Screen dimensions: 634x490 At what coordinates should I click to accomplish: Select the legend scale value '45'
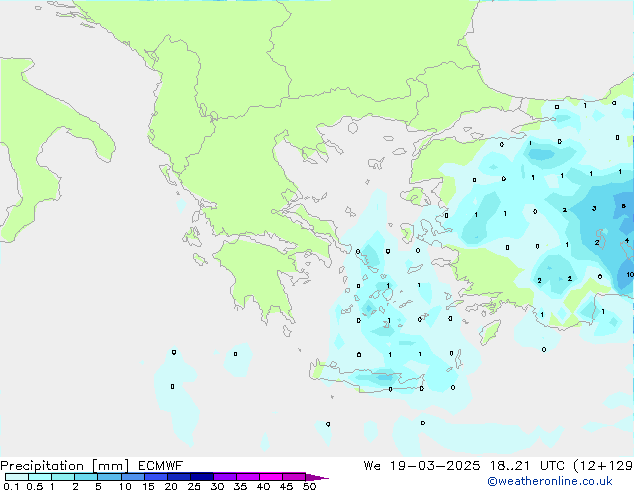click(286, 486)
